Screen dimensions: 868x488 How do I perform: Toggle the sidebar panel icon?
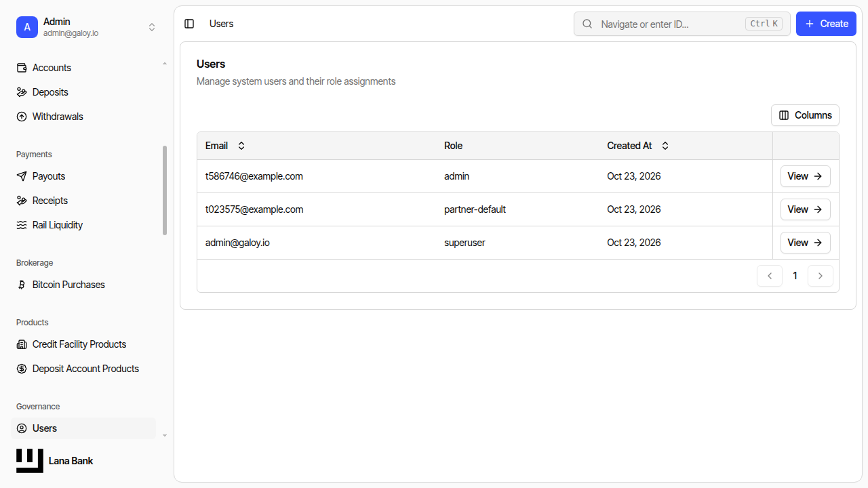pyautogui.click(x=189, y=24)
